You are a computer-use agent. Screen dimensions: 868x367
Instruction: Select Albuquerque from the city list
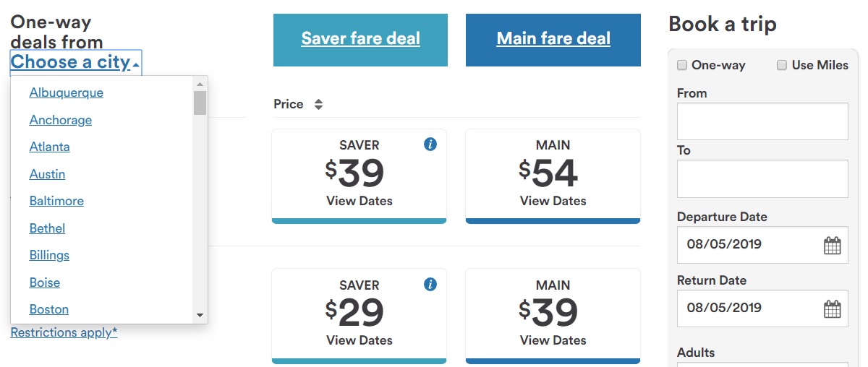pos(67,92)
